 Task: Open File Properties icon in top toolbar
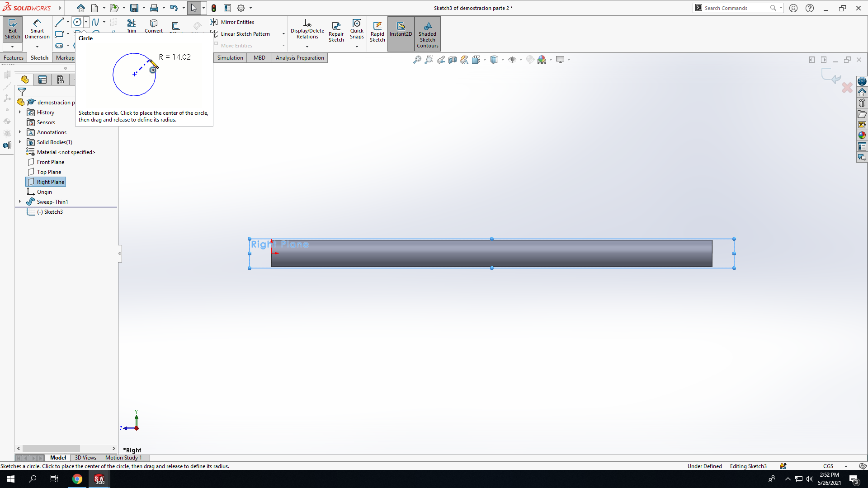[x=227, y=8]
